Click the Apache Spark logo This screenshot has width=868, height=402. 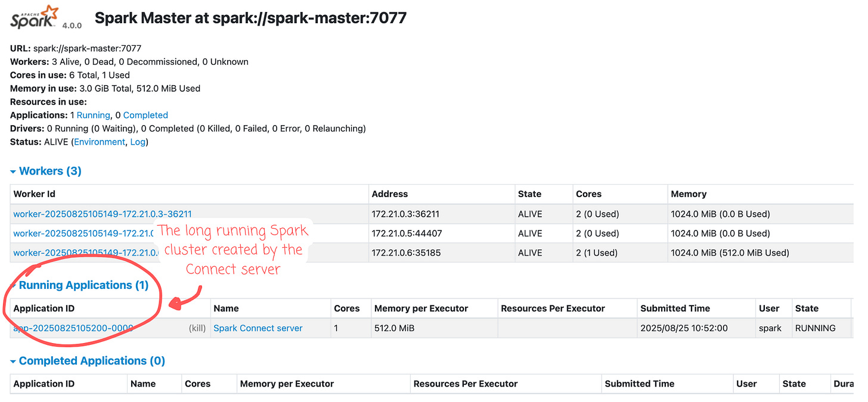[x=35, y=18]
